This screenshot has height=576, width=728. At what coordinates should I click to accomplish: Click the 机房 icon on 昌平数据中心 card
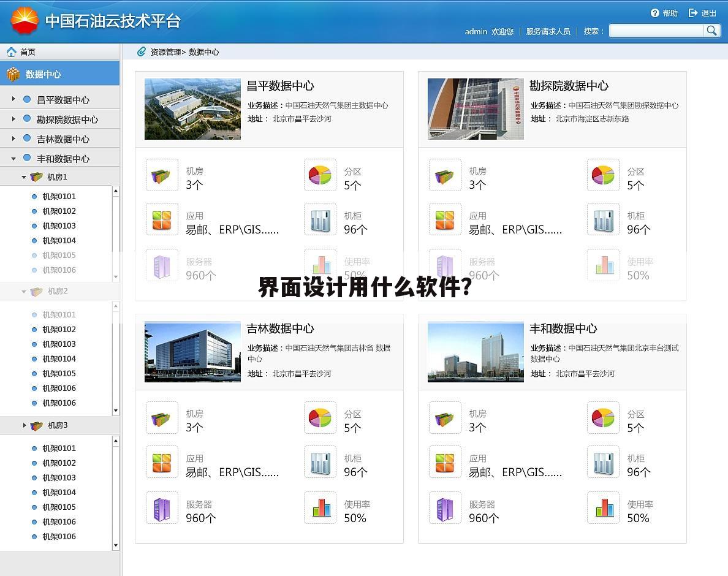[161, 175]
